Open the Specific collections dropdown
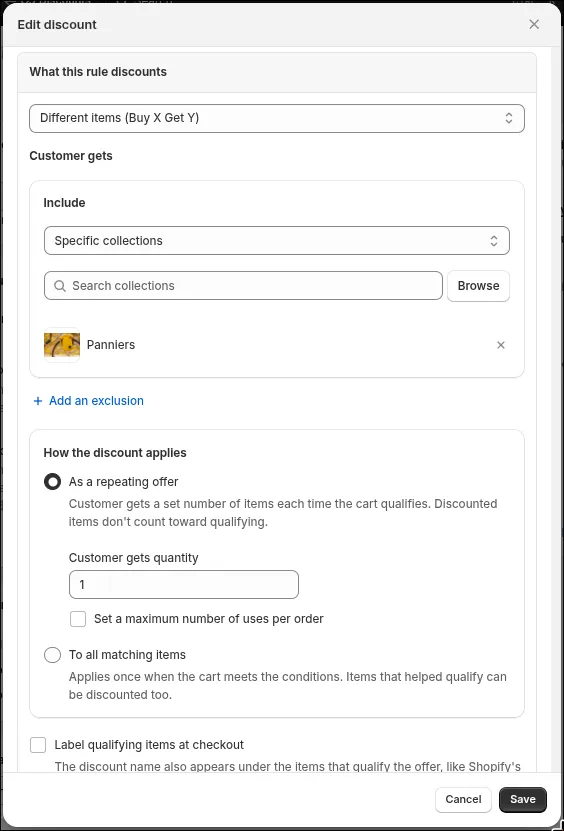Screen dimensions: 564x831 pos(277,241)
